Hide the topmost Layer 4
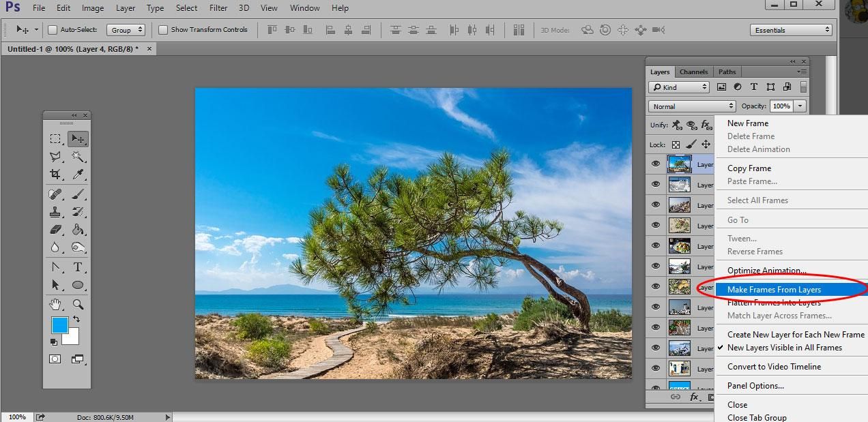This screenshot has height=422, width=868. pos(655,164)
